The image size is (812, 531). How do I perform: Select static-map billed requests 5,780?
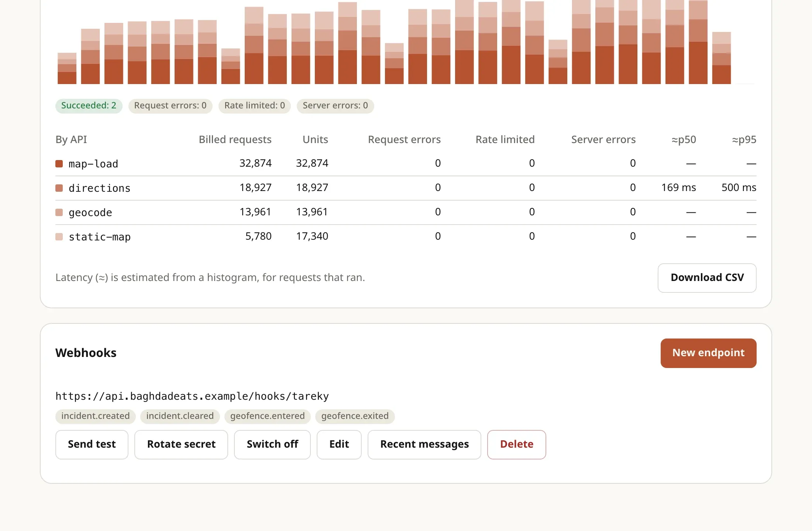click(x=258, y=236)
